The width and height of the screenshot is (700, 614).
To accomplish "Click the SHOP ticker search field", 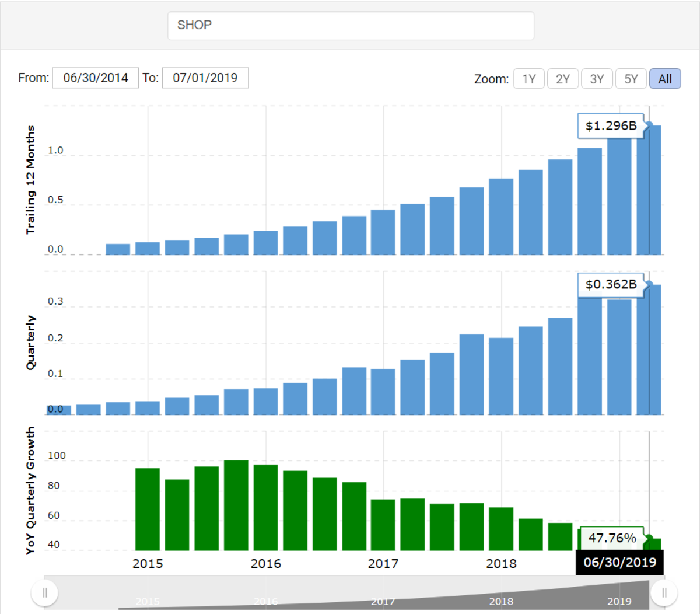I will click(x=351, y=26).
